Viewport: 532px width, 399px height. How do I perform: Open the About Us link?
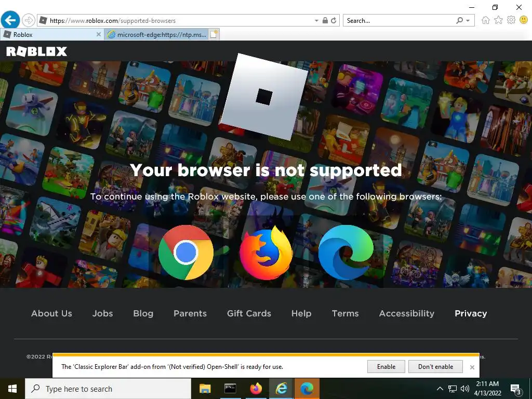coord(51,313)
